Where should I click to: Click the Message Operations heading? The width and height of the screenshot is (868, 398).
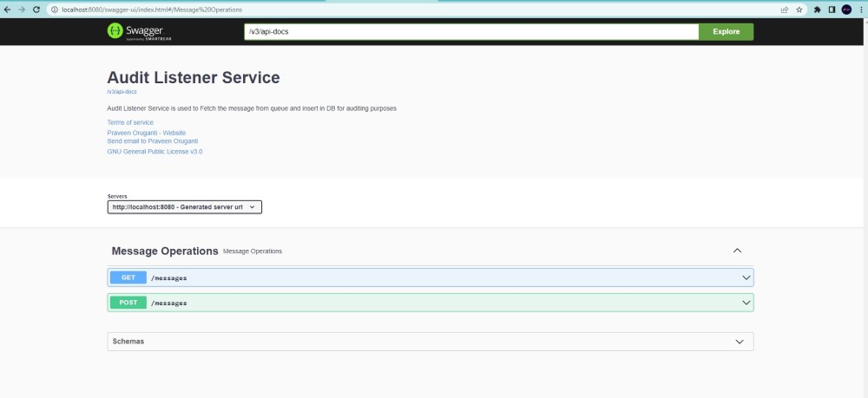pos(165,251)
